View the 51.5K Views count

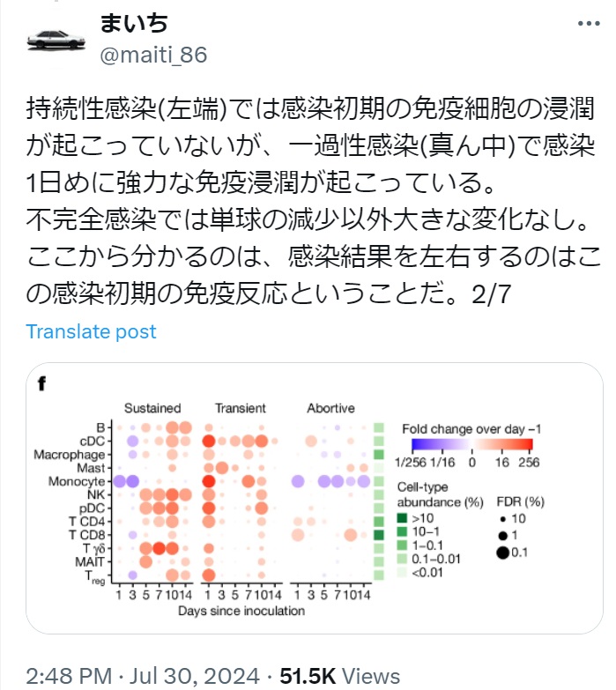[x=338, y=676]
